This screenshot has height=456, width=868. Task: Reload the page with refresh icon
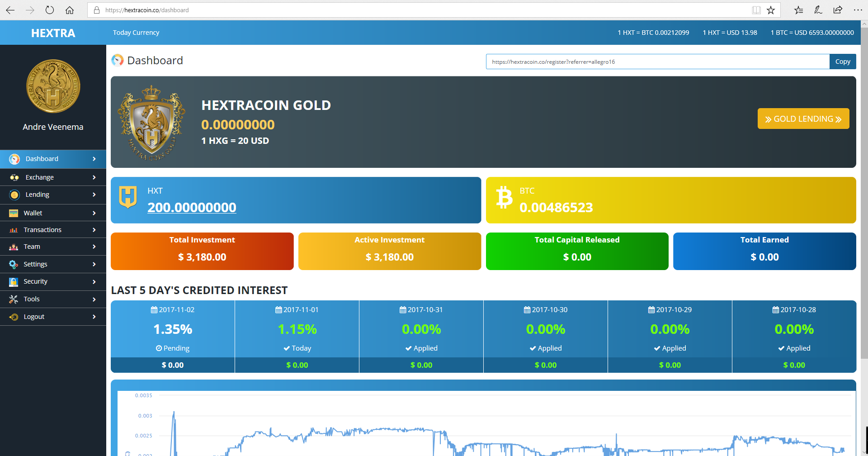50,10
